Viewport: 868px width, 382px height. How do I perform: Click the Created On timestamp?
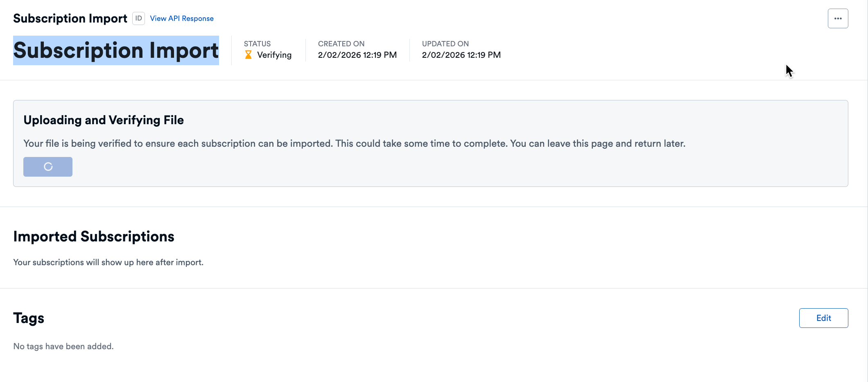pyautogui.click(x=357, y=55)
